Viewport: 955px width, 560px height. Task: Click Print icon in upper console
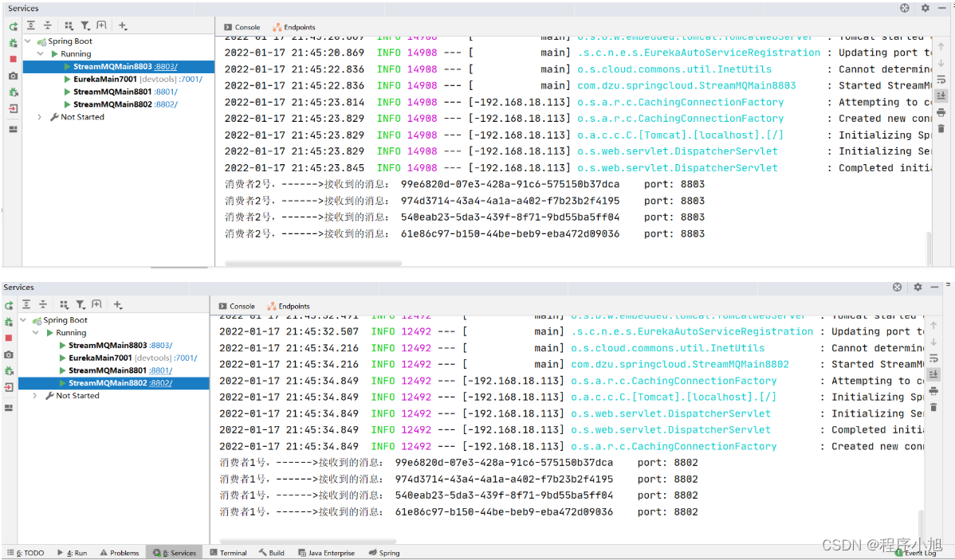click(941, 112)
